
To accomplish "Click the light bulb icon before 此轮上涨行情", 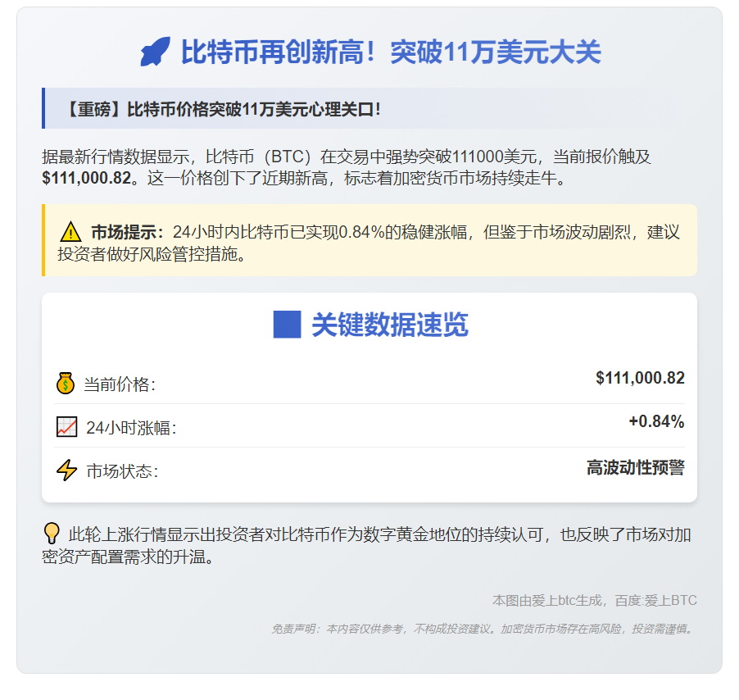I will pos(52,534).
